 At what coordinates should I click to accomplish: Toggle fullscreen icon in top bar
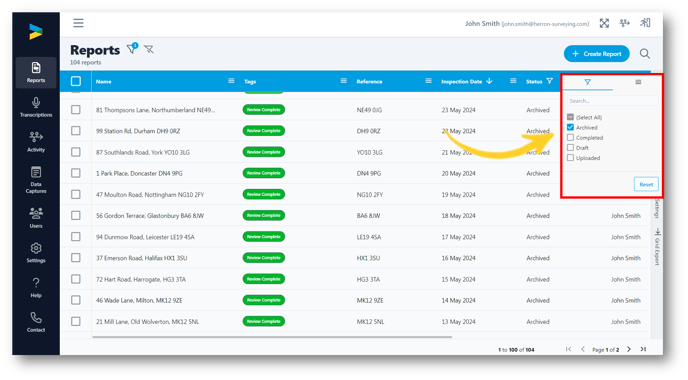click(x=604, y=23)
